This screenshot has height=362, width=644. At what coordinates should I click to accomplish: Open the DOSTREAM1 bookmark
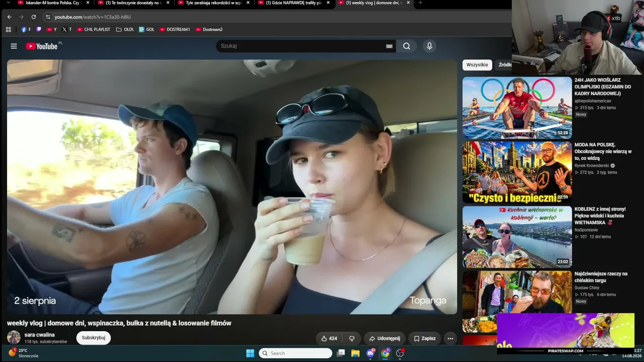175,30
